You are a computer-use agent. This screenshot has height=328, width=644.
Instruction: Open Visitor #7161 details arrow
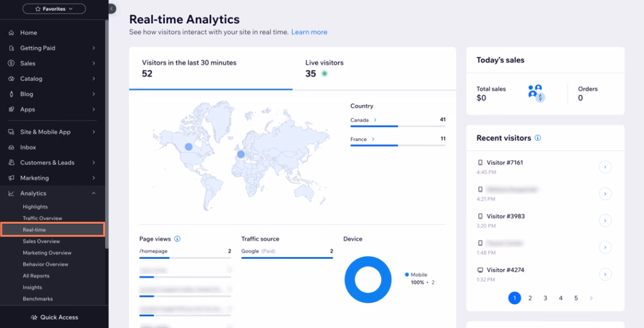(x=605, y=167)
